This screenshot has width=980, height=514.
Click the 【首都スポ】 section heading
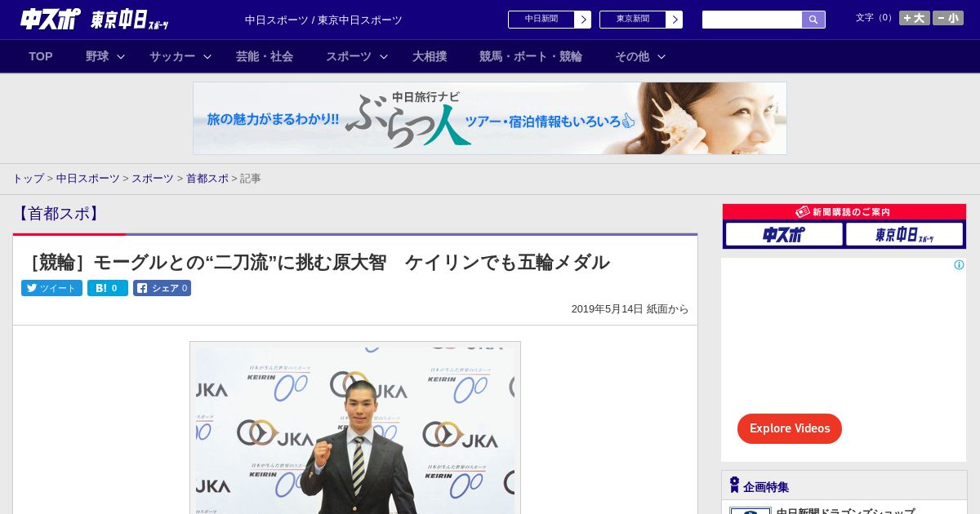(58, 214)
